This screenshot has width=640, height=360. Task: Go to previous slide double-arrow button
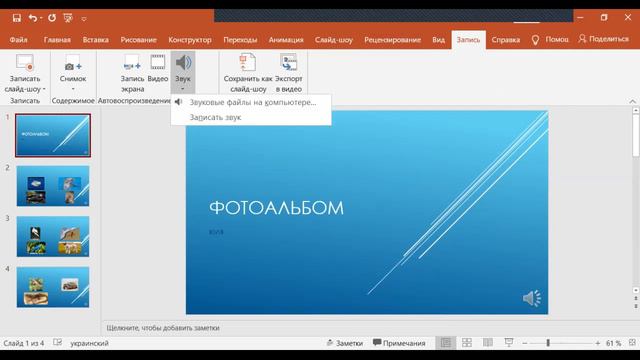pos(636,298)
